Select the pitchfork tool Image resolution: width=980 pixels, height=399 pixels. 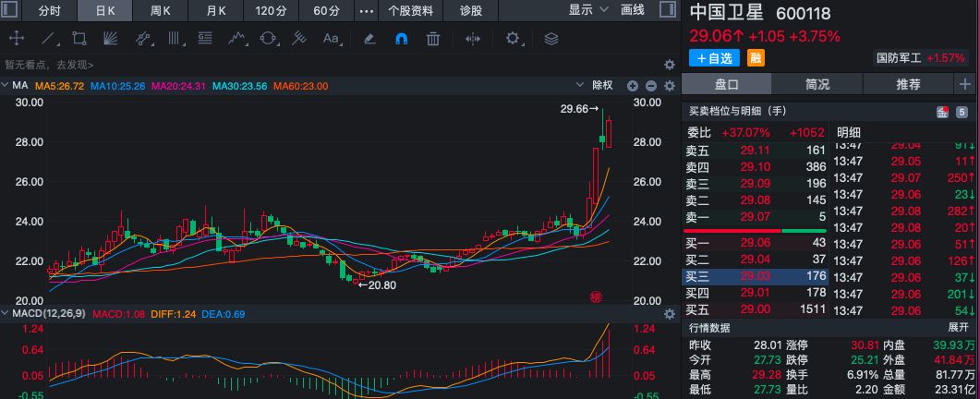[x=299, y=39]
